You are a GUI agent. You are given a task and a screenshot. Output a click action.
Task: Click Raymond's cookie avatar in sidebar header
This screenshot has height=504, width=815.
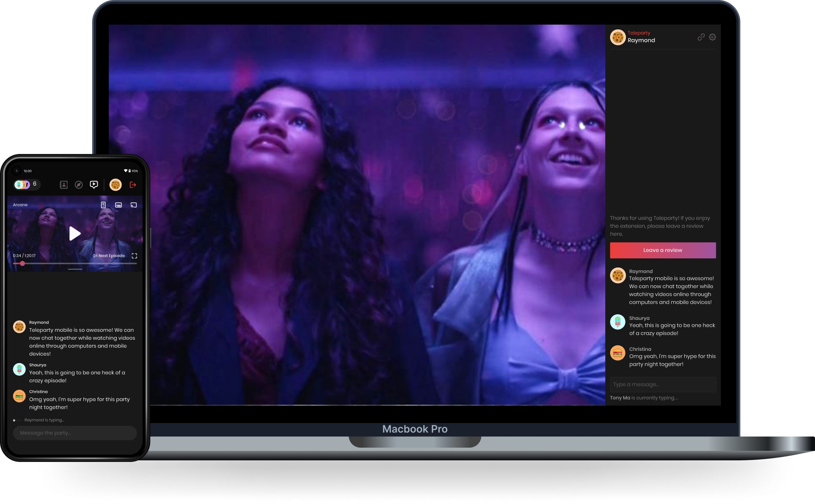[x=618, y=37]
